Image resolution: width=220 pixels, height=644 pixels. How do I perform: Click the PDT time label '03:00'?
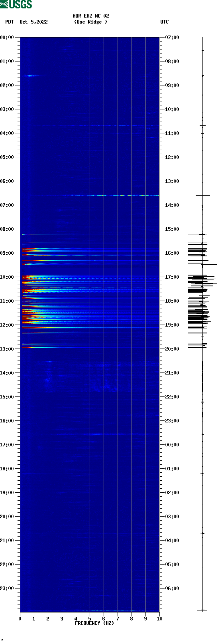pyautogui.click(x=7, y=109)
